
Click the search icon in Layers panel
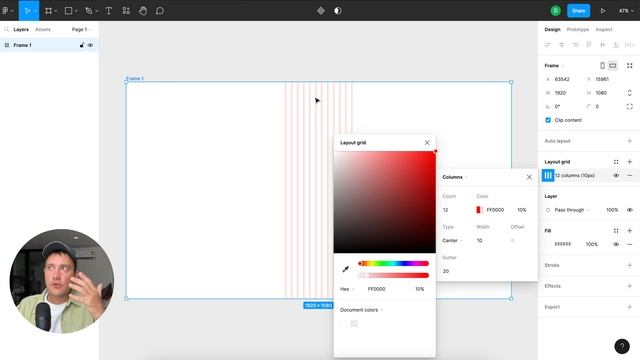pyautogui.click(x=6, y=29)
